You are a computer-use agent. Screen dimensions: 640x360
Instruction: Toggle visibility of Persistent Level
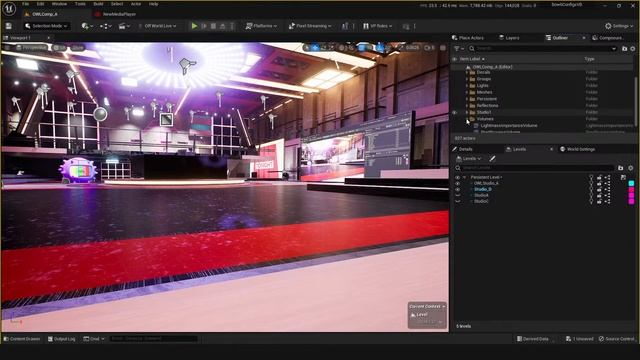point(458,177)
